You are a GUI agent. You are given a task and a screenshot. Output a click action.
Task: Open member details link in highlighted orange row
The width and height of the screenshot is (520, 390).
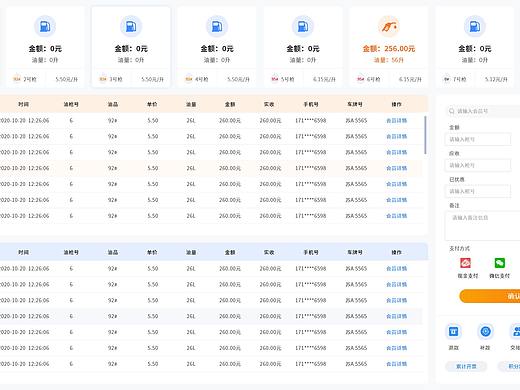396,168
